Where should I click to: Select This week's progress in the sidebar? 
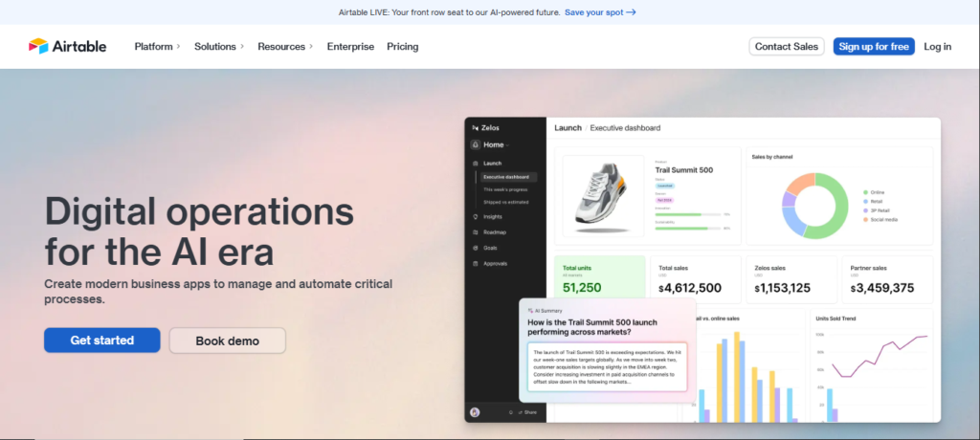tap(505, 189)
